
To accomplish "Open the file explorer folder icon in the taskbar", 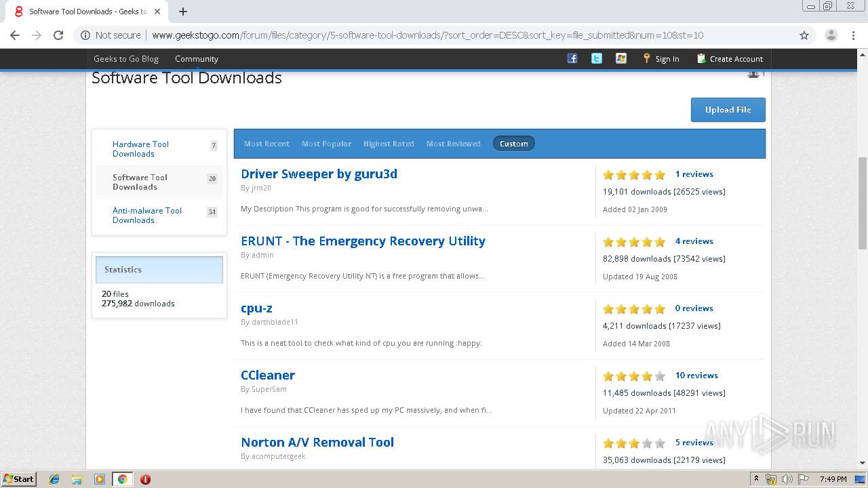I will pyautogui.click(x=77, y=479).
